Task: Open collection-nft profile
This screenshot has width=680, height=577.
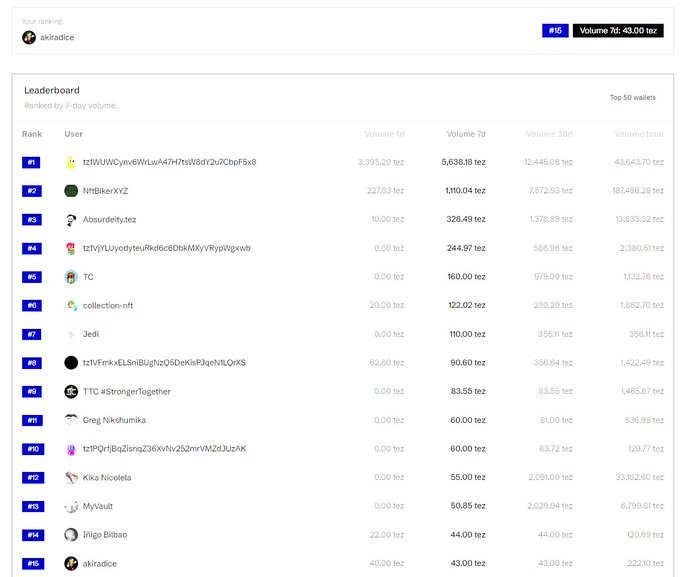Action: coord(108,305)
